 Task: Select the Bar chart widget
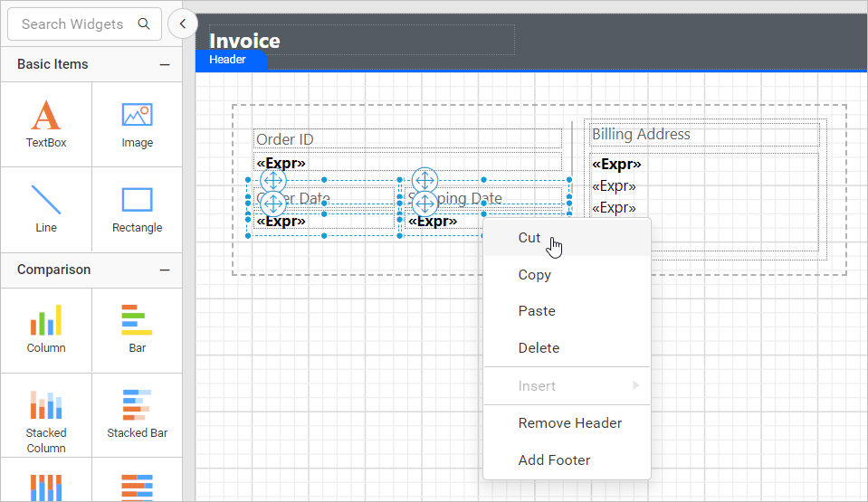coord(137,329)
